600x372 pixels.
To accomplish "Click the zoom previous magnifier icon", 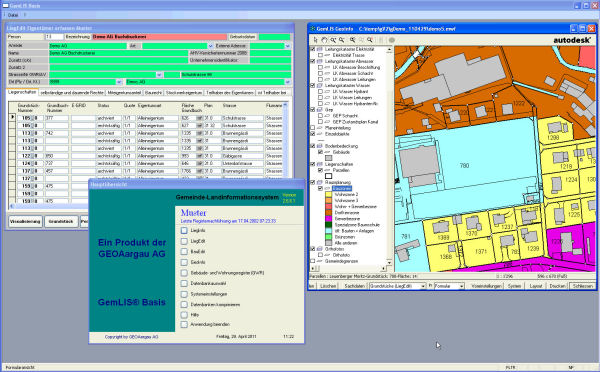I will (352, 40).
